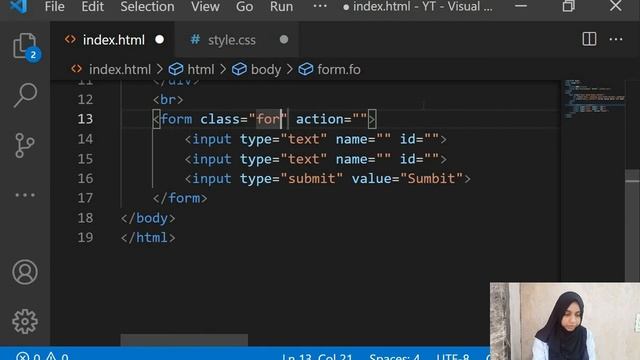Show hidden menu items via title bar ellipsis
The width and height of the screenshot is (640, 360).
[320, 6]
